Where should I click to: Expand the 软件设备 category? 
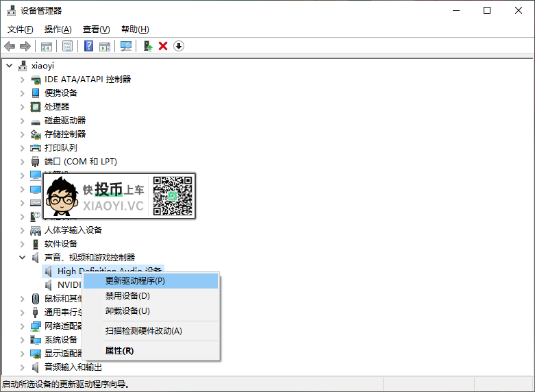tap(22, 244)
